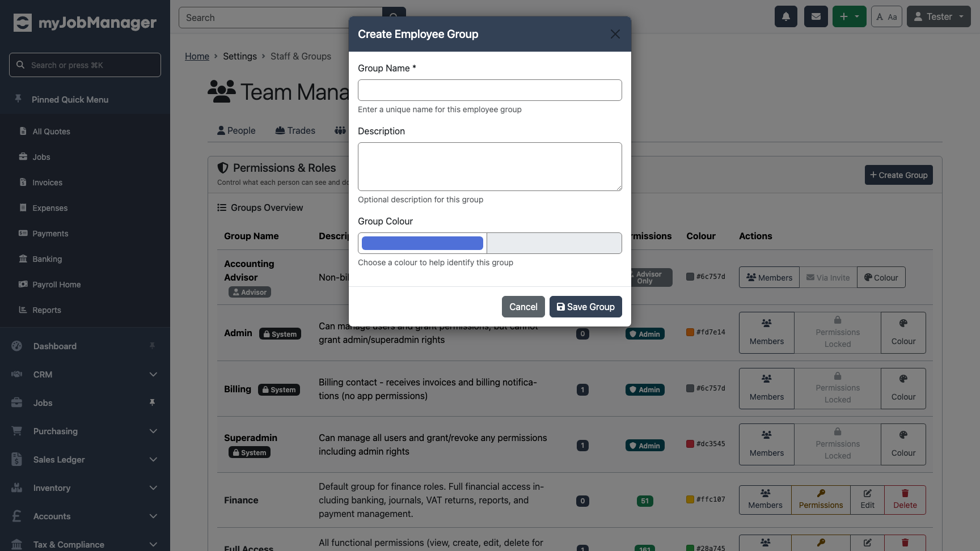980x551 pixels.
Task: Click the Dashboard gauge icon
Action: click(17, 346)
